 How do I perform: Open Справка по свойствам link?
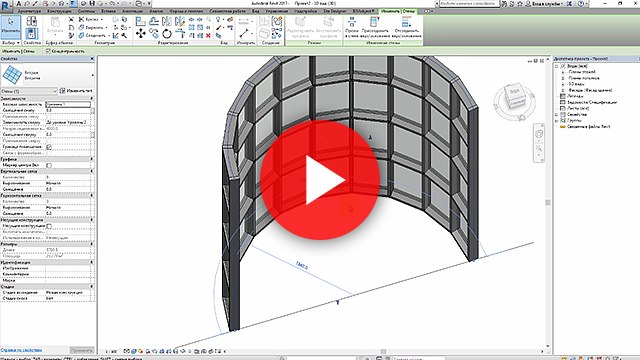click(21, 350)
